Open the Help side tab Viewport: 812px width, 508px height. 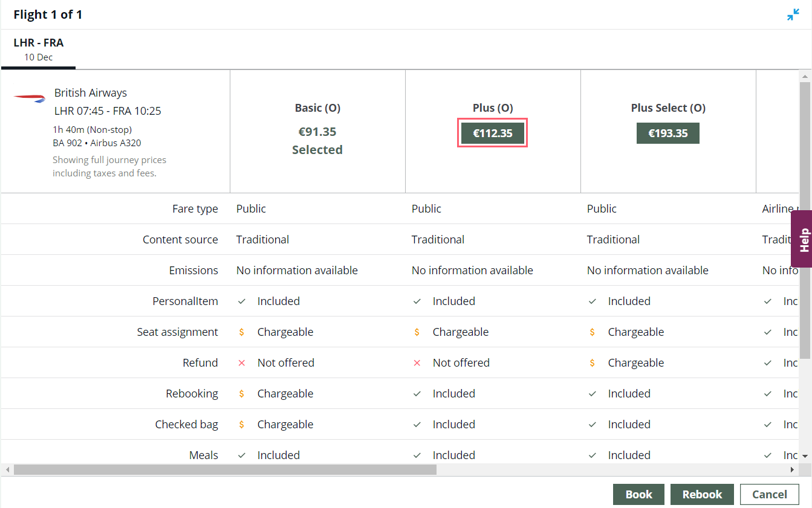click(x=803, y=239)
